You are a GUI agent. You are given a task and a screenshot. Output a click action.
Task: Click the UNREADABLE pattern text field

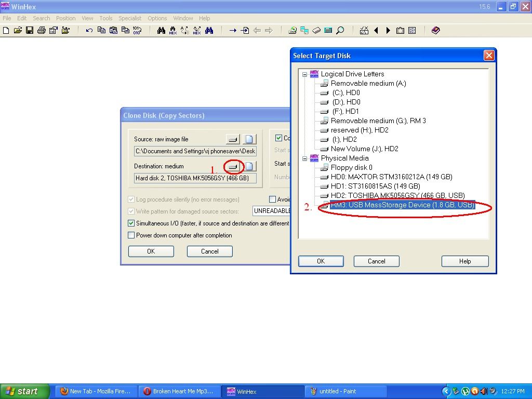click(271, 211)
